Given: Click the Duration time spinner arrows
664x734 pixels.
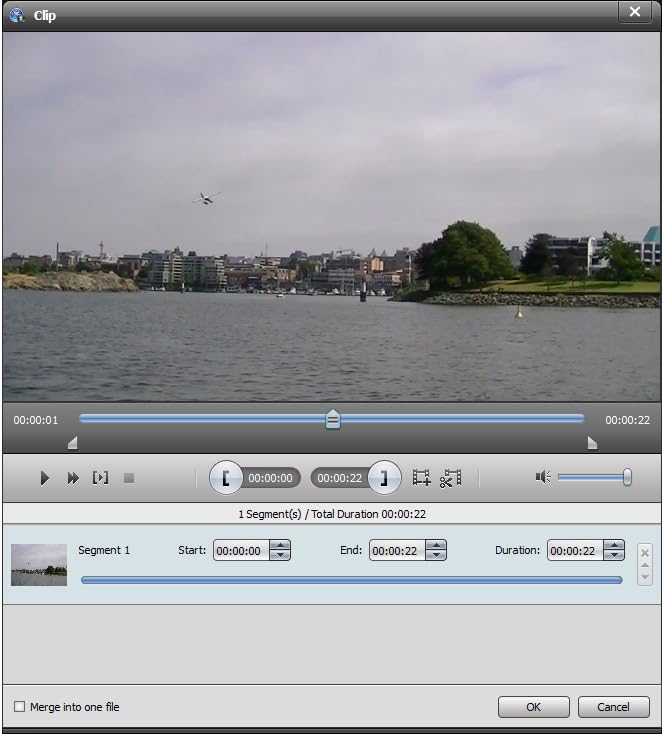Looking at the screenshot, I should [614, 550].
